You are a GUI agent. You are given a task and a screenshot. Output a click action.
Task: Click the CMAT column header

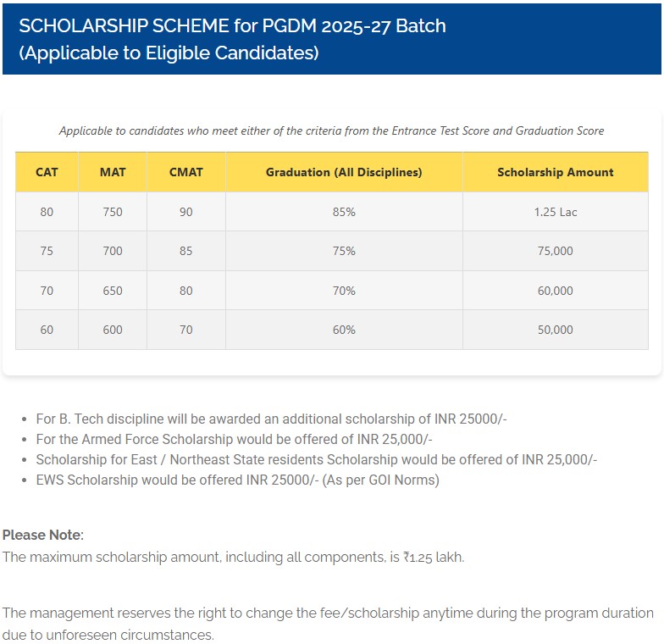186,172
